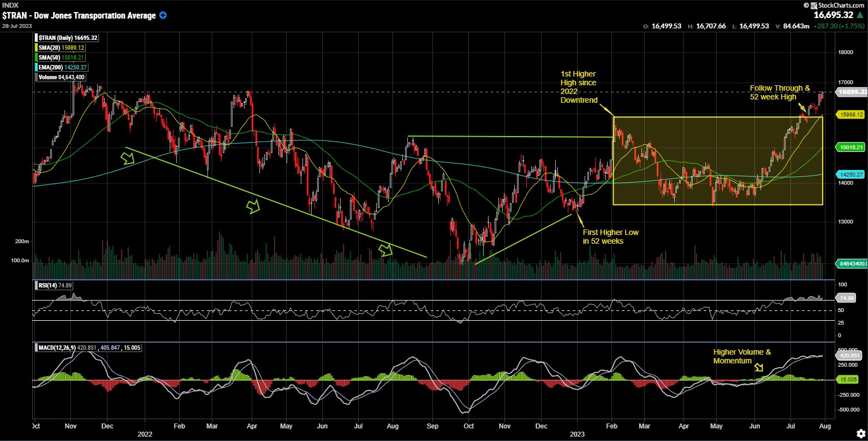The image size is (868, 441).
Task: Toggle the EMA(200) legend entry
Action: (x=62, y=67)
